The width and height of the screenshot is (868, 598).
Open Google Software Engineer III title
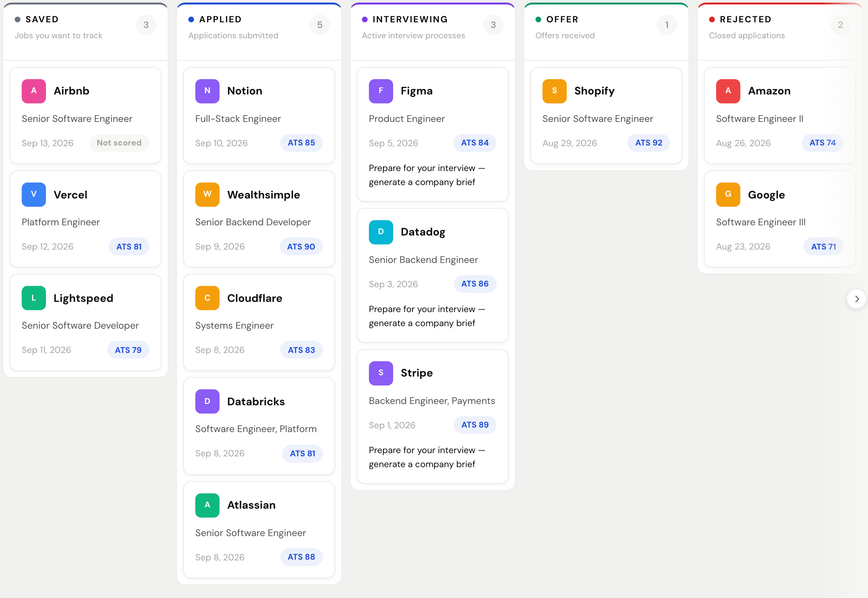click(x=760, y=222)
